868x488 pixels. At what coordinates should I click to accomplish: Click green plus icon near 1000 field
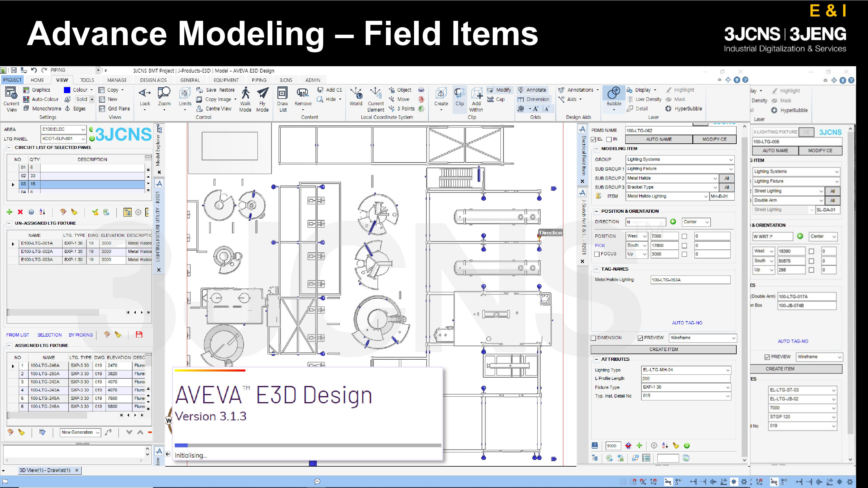(639, 446)
